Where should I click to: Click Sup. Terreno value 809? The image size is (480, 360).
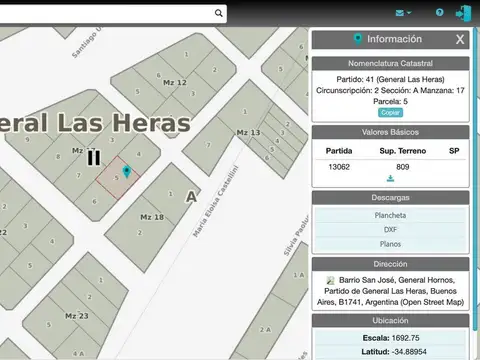[x=403, y=167]
